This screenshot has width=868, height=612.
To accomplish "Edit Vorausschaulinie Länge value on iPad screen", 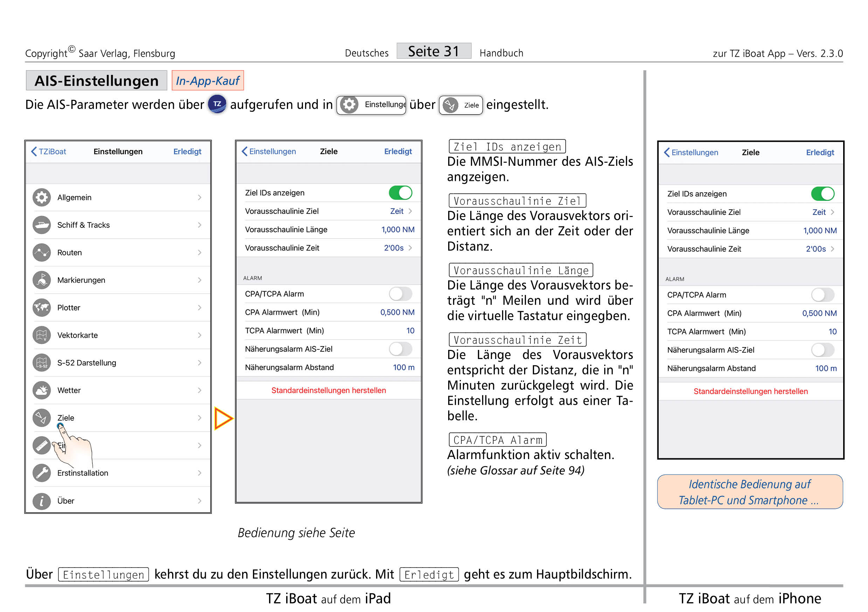I will coord(398,230).
